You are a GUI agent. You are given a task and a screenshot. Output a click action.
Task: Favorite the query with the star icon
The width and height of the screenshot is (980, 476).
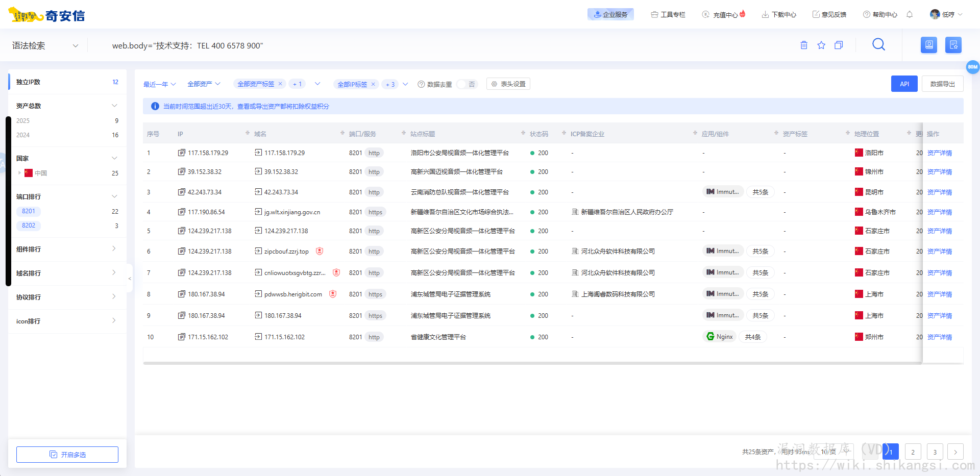pos(821,45)
